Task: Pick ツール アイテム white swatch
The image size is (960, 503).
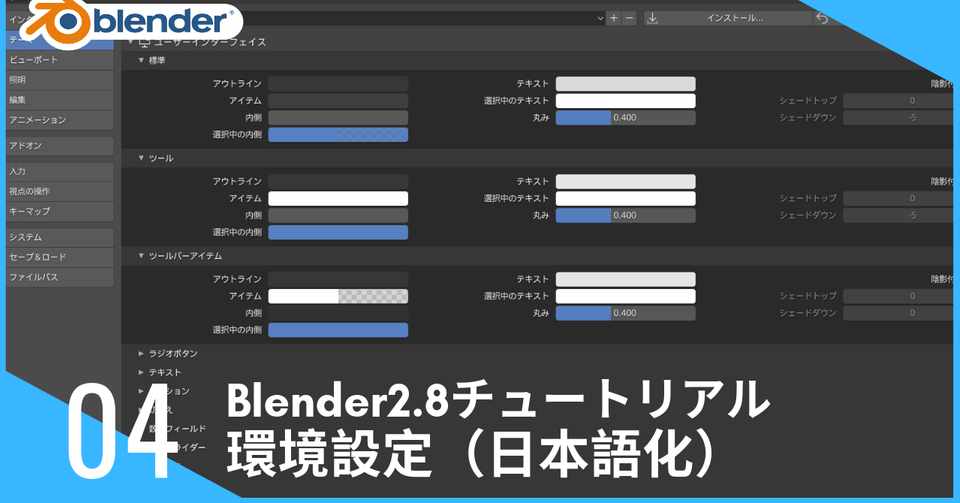Action: pos(338,198)
